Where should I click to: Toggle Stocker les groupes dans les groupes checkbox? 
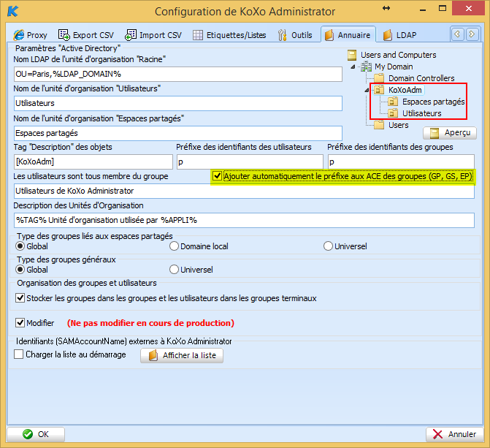click(20, 298)
